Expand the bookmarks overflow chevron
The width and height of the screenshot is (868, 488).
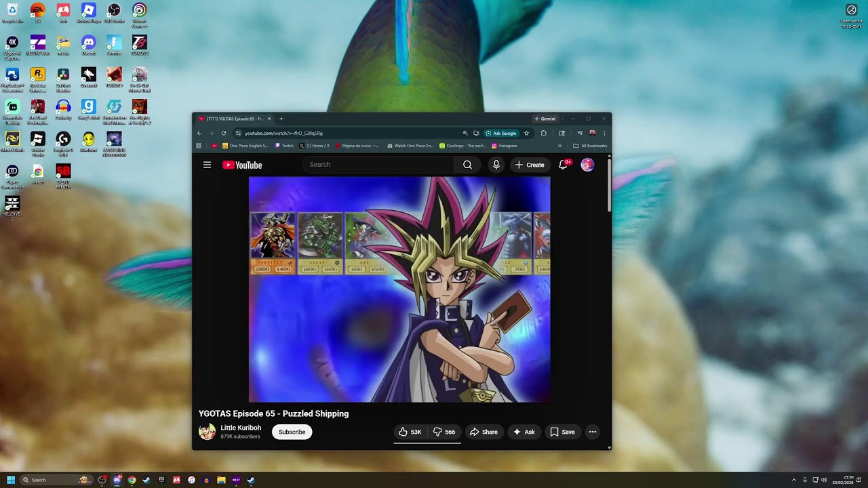(x=559, y=146)
